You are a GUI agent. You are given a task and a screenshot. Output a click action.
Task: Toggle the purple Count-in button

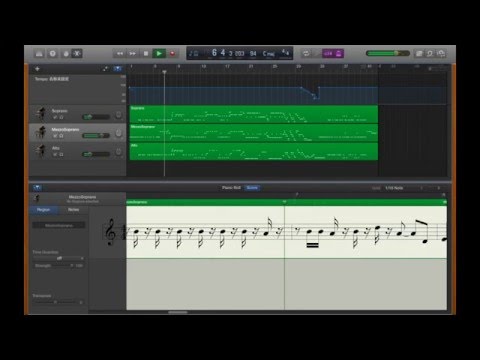[x=328, y=53]
